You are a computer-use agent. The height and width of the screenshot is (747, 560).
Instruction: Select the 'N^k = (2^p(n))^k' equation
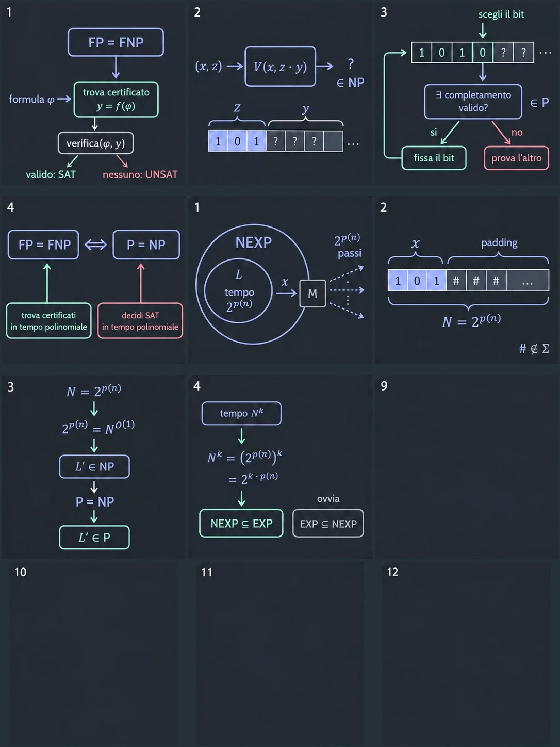coord(244,457)
